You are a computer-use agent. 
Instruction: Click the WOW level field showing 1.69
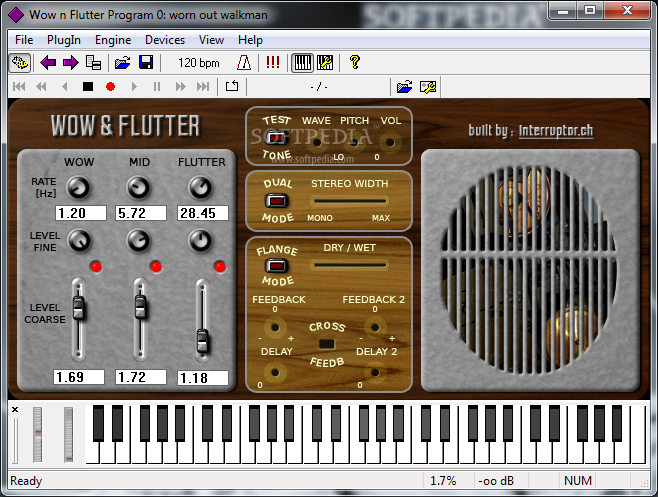coord(79,377)
